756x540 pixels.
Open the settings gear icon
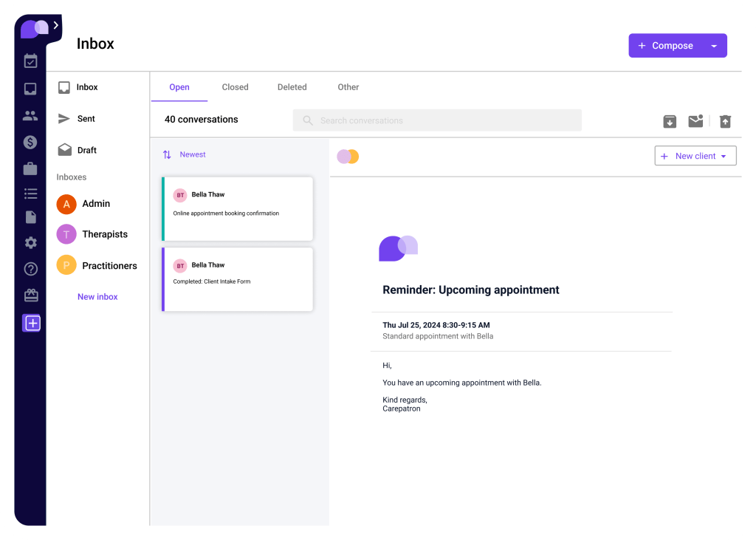coord(30,243)
